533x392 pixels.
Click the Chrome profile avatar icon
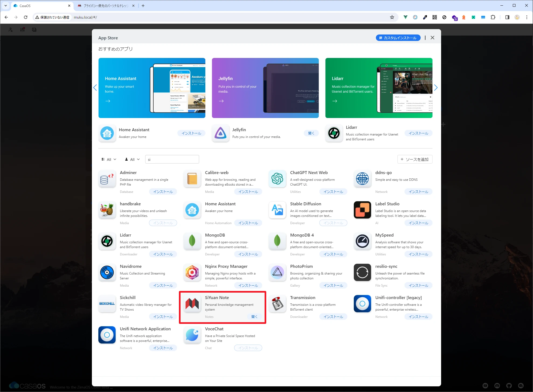point(517,17)
